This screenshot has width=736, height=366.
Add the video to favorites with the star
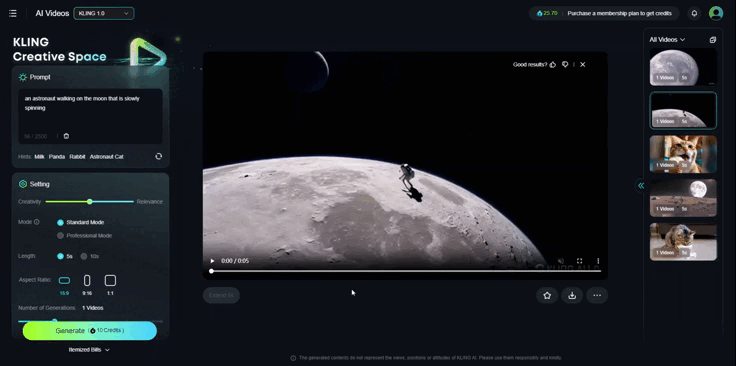click(x=547, y=296)
